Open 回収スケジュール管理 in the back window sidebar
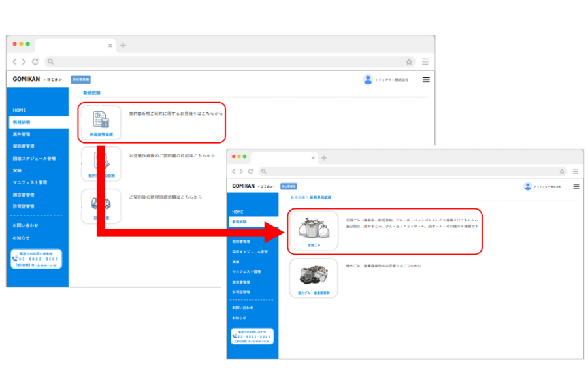 point(34,158)
